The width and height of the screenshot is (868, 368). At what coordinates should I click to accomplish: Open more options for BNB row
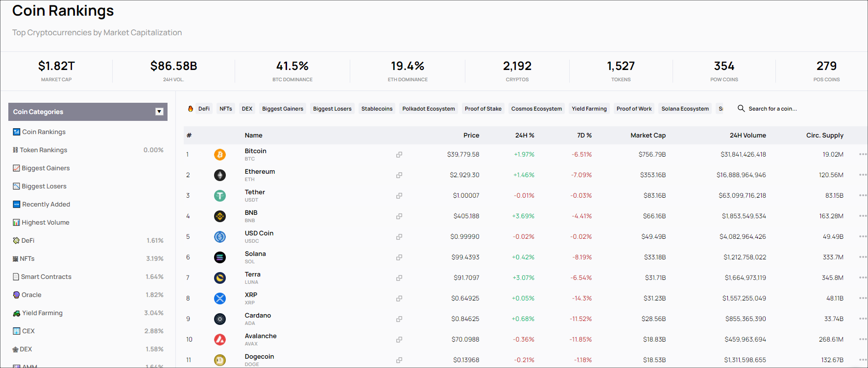coord(863,216)
